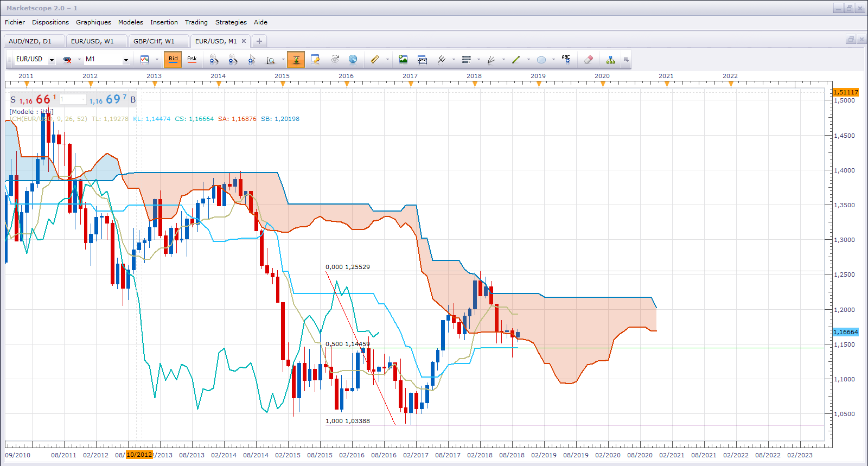This screenshot has height=466, width=868.
Task: Add a new chart tab with plus
Action: [259, 41]
